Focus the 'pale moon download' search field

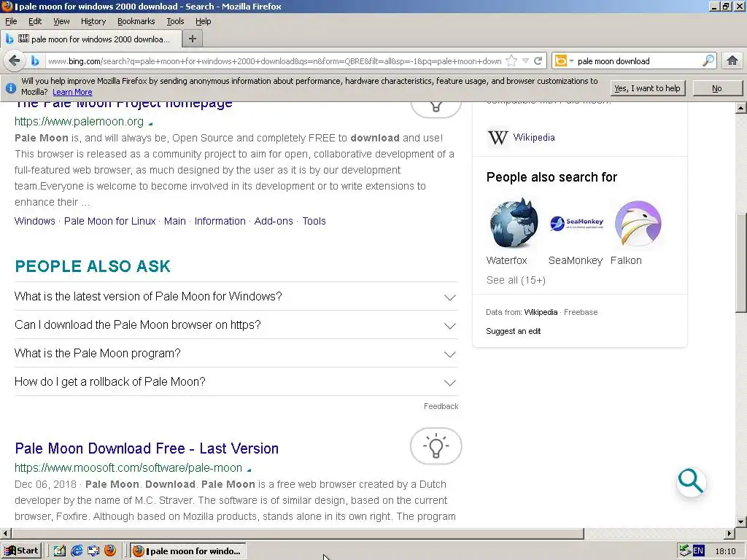point(638,61)
